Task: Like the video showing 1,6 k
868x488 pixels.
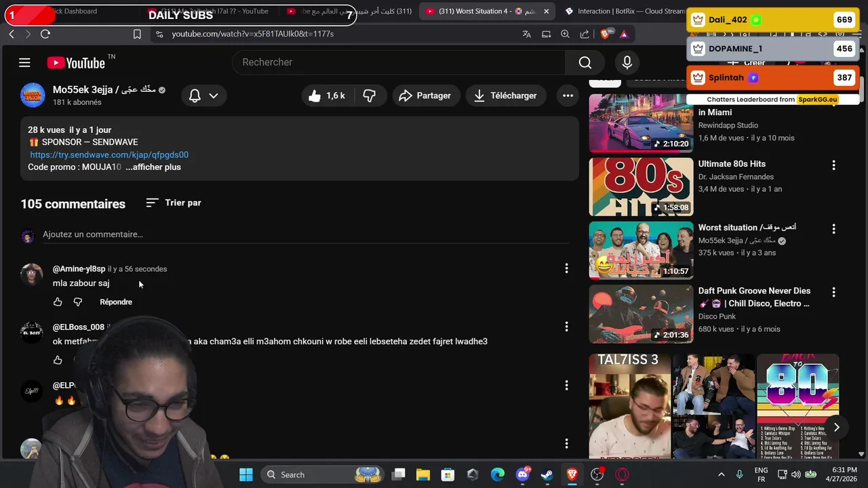Action: (x=327, y=96)
